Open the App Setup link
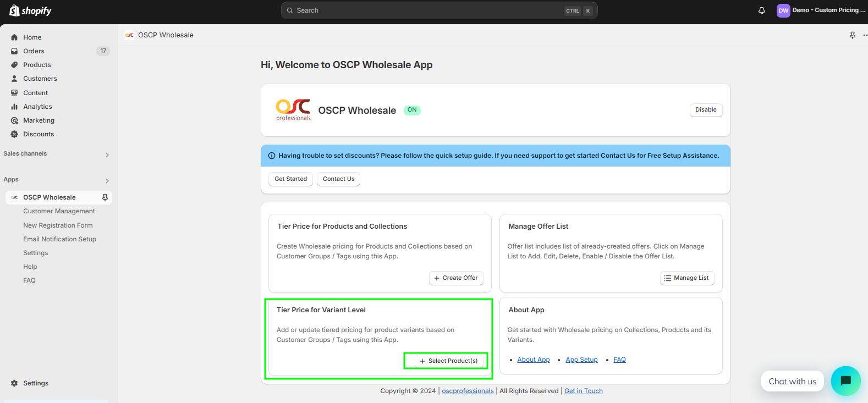 click(x=581, y=360)
